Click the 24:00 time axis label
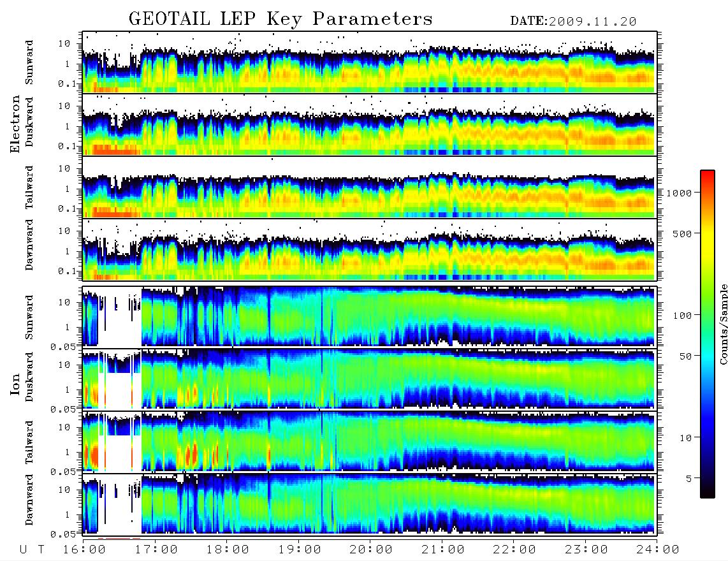The width and height of the screenshot is (728, 561). [658, 550]
